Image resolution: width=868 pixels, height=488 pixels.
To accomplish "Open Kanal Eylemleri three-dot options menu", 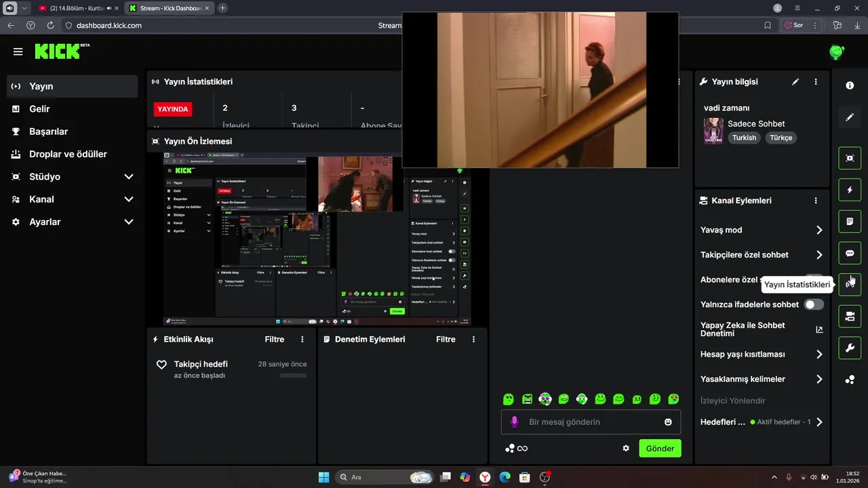I will tap(816, 201).
